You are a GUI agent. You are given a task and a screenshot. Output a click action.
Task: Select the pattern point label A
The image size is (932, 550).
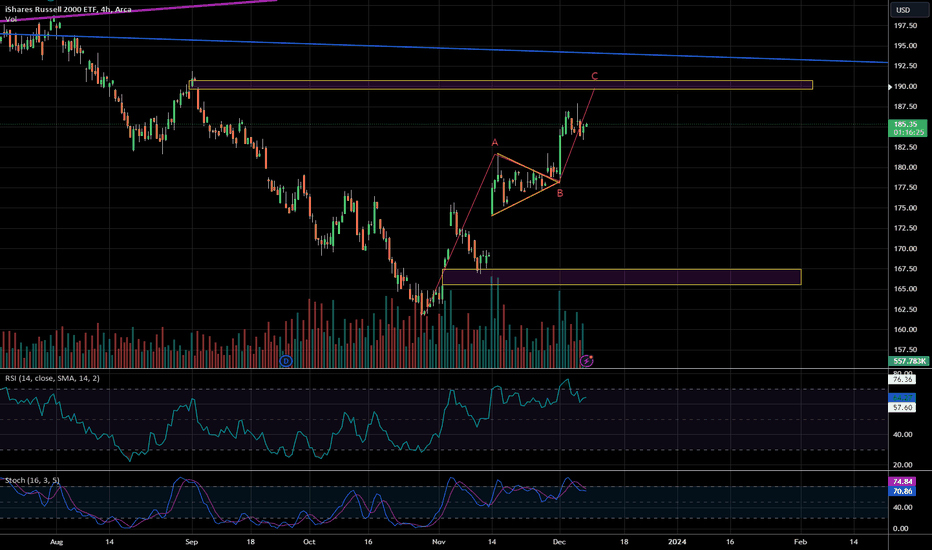coord(495,143)
